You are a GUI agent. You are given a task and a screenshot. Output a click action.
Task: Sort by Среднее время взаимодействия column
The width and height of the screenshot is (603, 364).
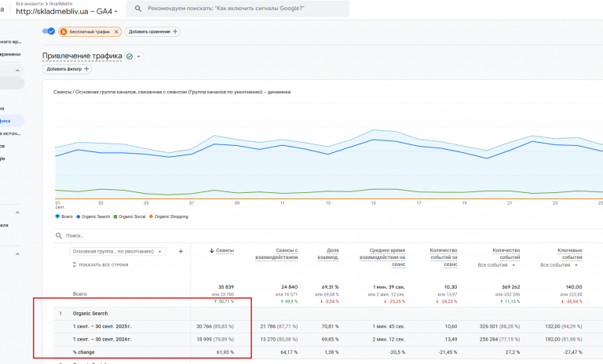[382, 257]
